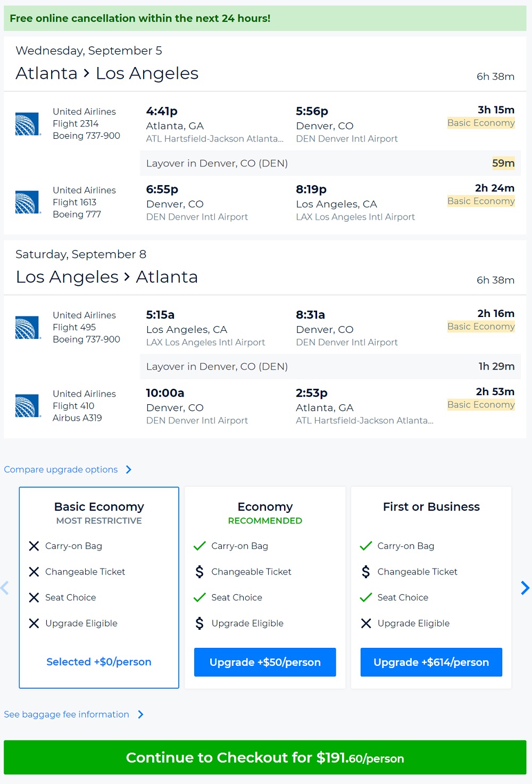Click United Airlines logo for Flight 1613
The image size is (532, 784).
coord(28,202)
